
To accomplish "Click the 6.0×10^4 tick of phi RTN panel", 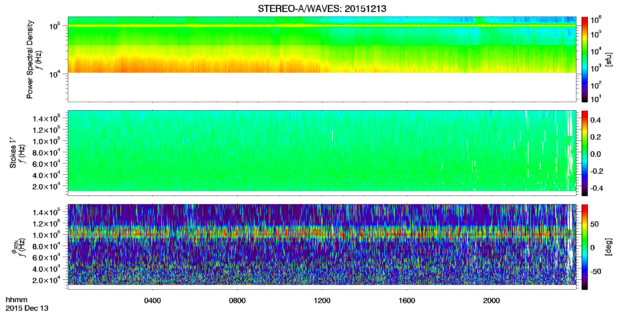I will [x=46, y=257].
